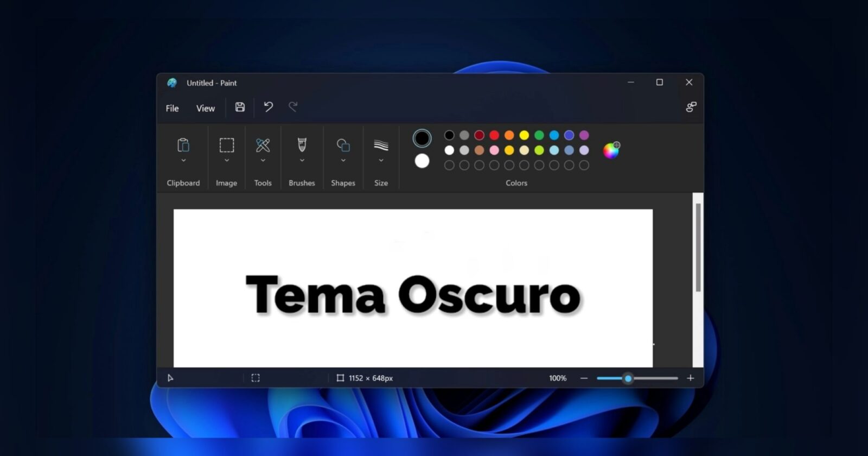Open Edit colors rainbow wheel
This screenshot has height=456, width=868.
(611, 150)
